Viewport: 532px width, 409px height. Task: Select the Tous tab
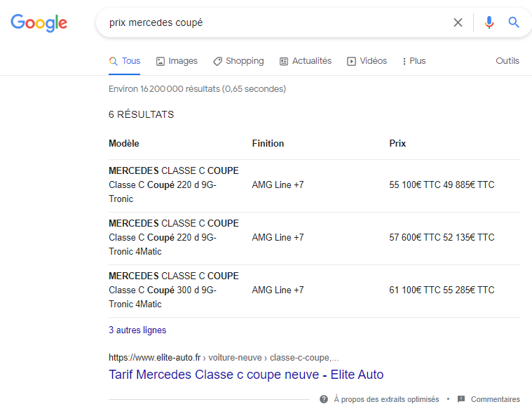[x=125, y=61]
